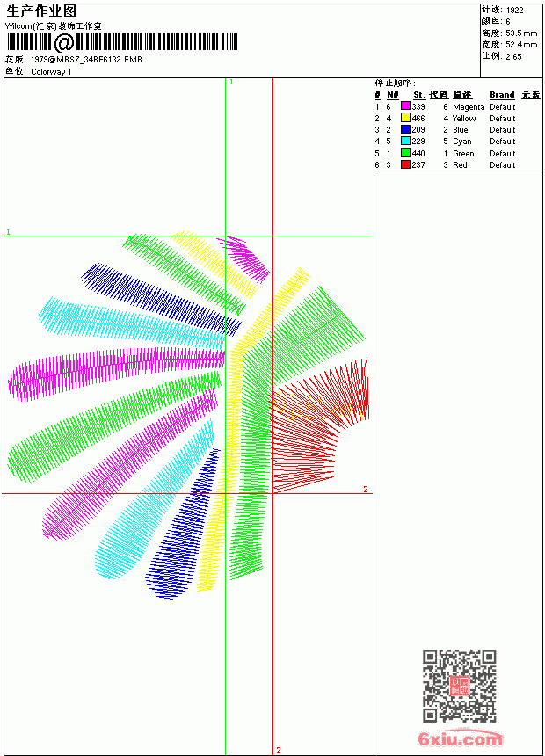Click the QR code image
545x756 pixels.
(x=460, y=686)
